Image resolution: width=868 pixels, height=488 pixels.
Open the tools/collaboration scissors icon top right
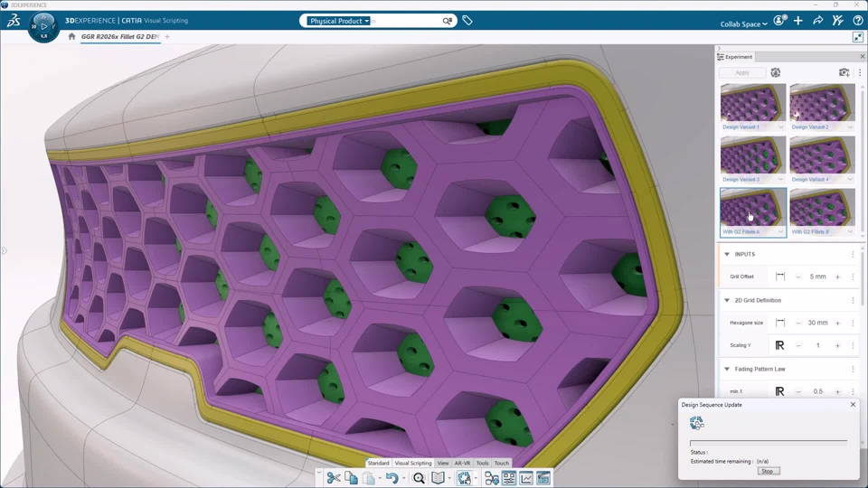(x=837, y=21)
